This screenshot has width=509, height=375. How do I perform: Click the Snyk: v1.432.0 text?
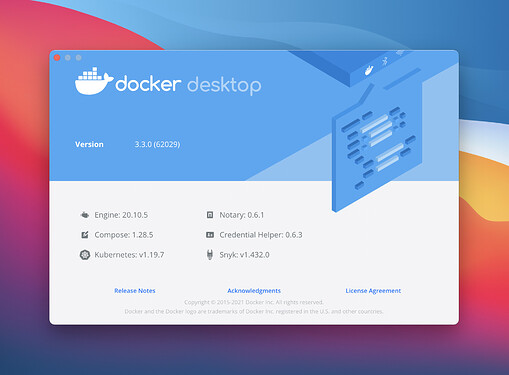point(244,255)
